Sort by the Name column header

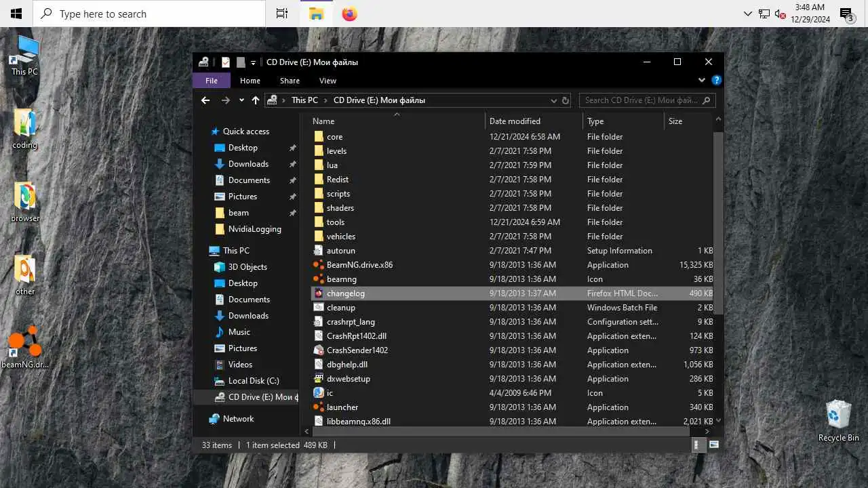[x=397, y=121]
